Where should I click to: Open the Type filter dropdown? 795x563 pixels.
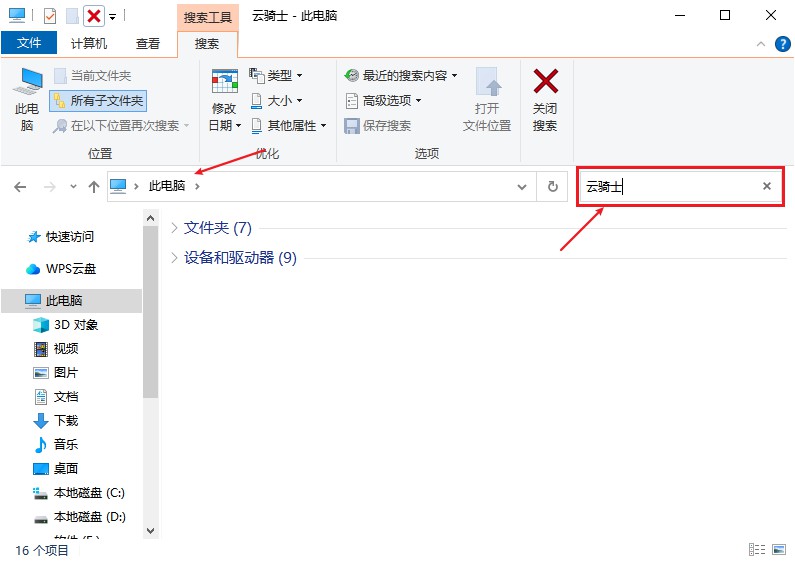tap(276, 76)
